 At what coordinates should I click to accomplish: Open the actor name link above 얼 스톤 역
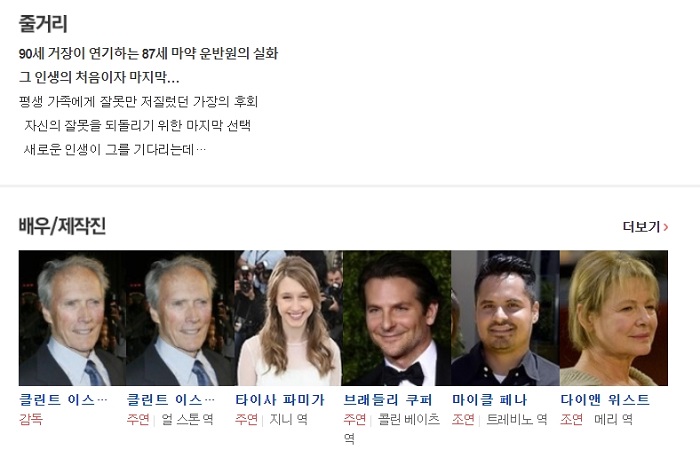[x=171, y=399]
